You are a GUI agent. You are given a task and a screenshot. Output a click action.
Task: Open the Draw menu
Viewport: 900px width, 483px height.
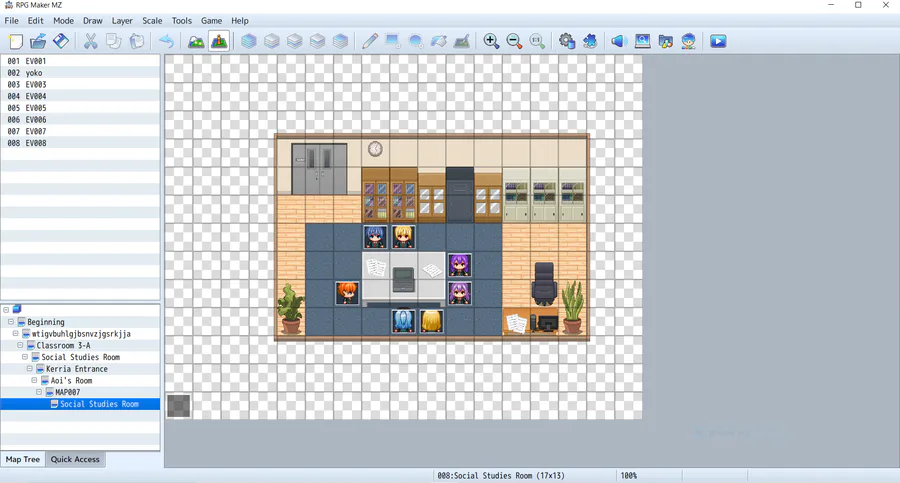click(x=92, y=21)
